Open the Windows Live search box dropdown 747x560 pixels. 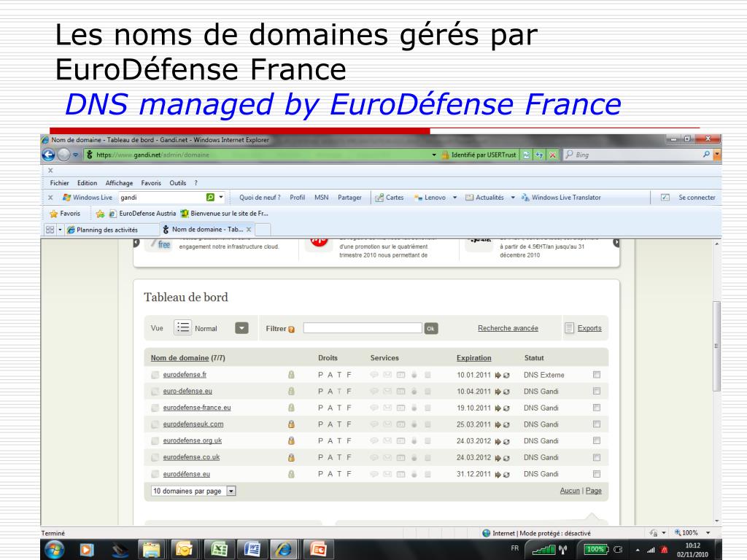(221, 197)
